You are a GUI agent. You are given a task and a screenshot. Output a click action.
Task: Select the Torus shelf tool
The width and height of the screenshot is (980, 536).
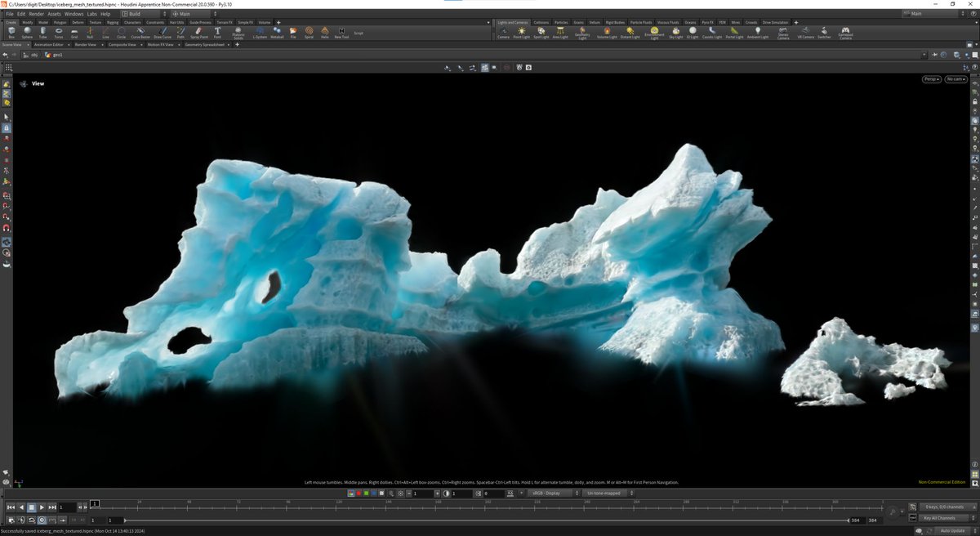(58, 33)
